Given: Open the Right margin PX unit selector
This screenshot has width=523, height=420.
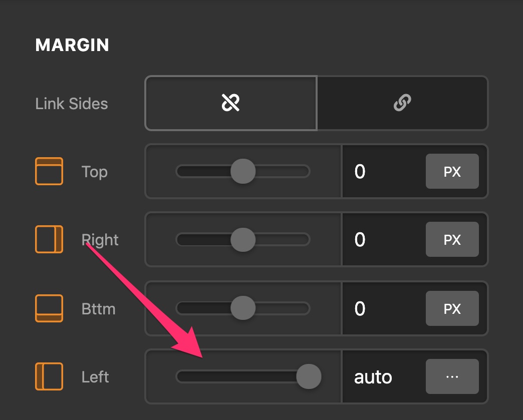Looking at the screenshot, I should tap(452, 239).
